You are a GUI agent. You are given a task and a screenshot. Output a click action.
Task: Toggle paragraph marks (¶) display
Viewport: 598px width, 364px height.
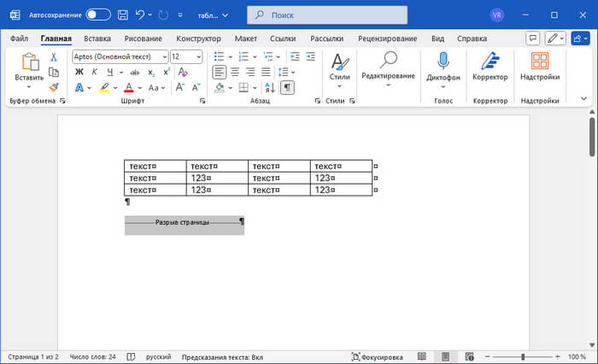point(288,87)
